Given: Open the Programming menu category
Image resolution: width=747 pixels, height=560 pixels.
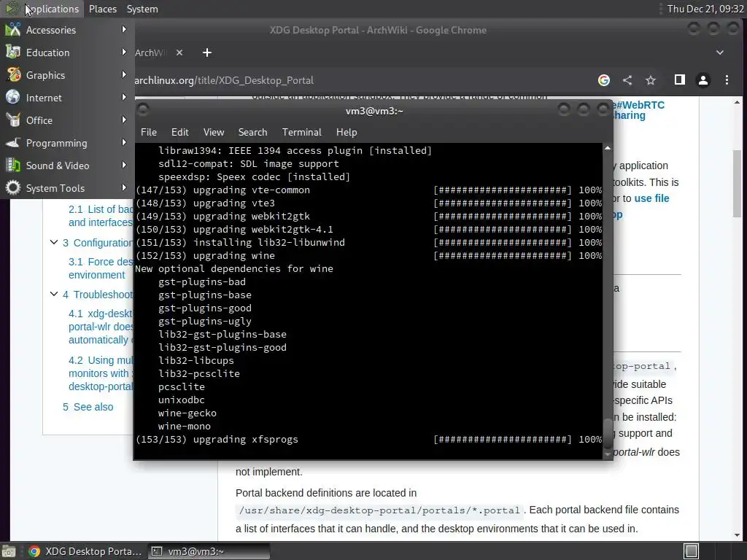Looking at the screenshot, I should (67, 143).
